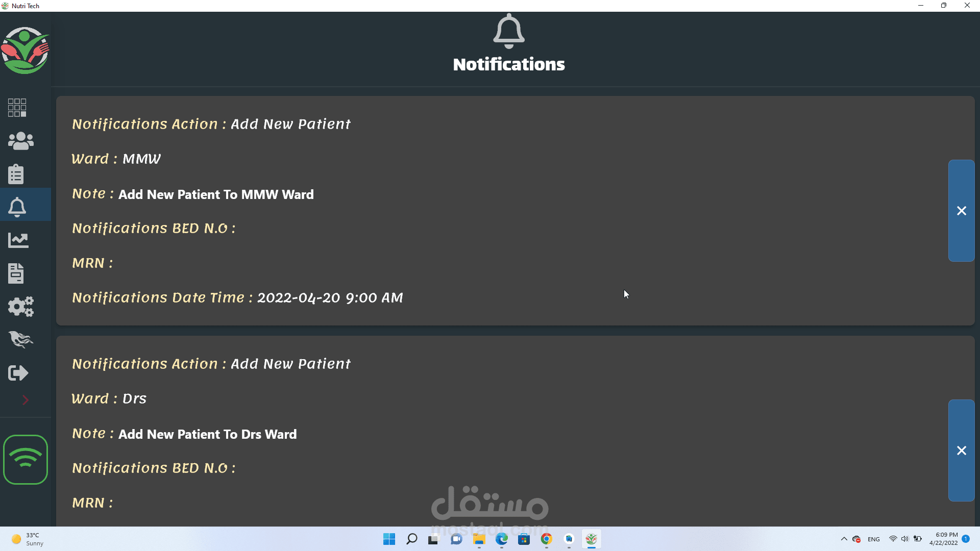Open the statistics chart icon in sidebar
Viewport: 980px width, 551px height.
pyautogui.click(x=18, y=240)
